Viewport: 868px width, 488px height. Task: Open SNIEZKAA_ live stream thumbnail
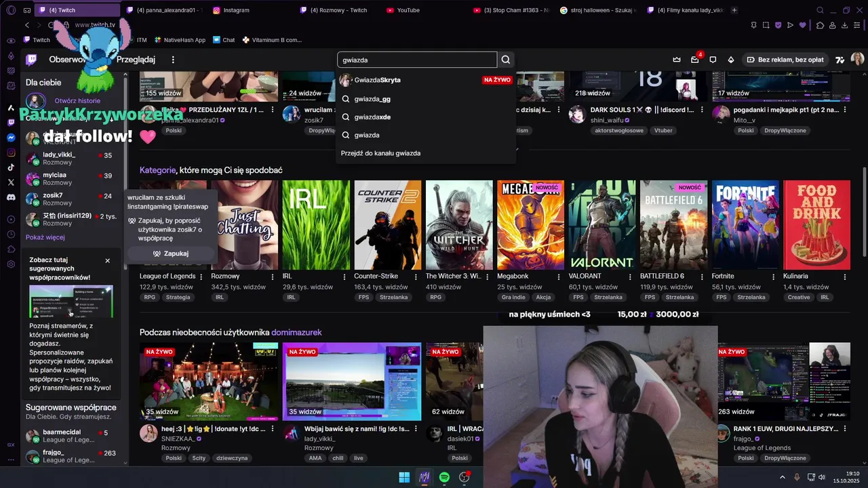[x=209, y=382]
